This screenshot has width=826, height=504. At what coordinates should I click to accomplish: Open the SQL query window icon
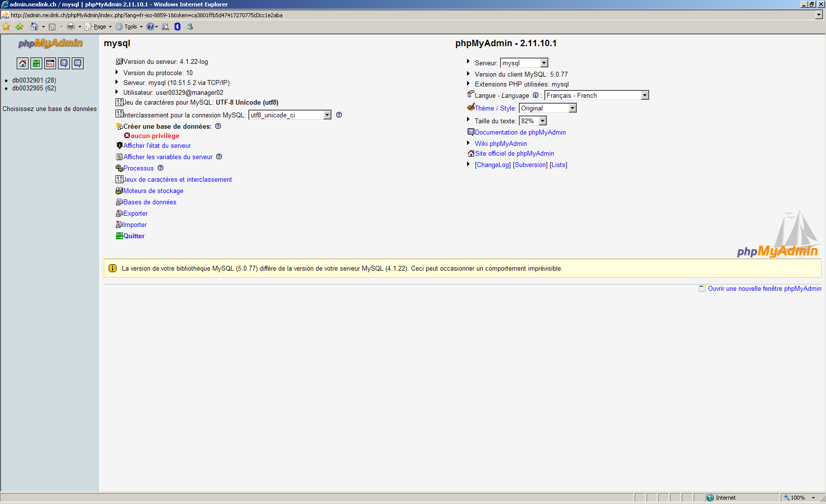click(x=50, y=63)
